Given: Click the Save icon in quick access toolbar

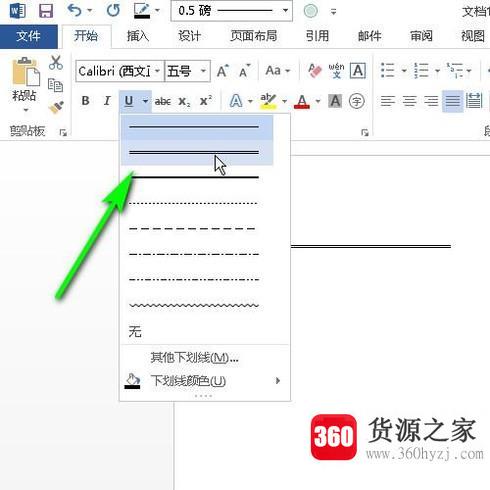Looking at the screenshot, I should tap(46, 11).
